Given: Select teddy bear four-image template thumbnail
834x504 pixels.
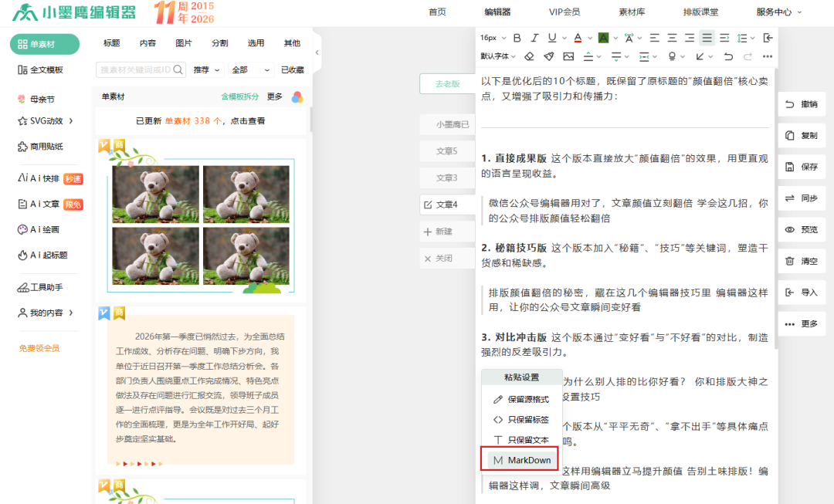Looking at the screenshot, I should 201,225.
